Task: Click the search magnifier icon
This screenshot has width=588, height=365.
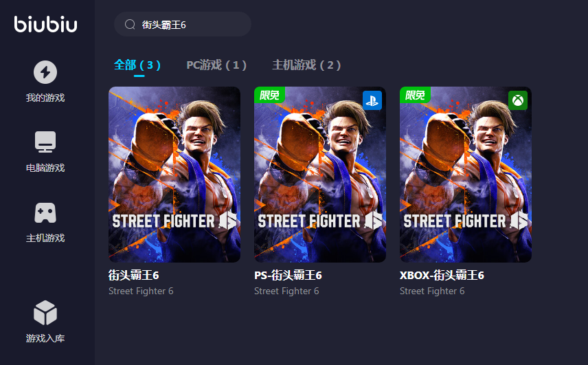Action: 130,24
